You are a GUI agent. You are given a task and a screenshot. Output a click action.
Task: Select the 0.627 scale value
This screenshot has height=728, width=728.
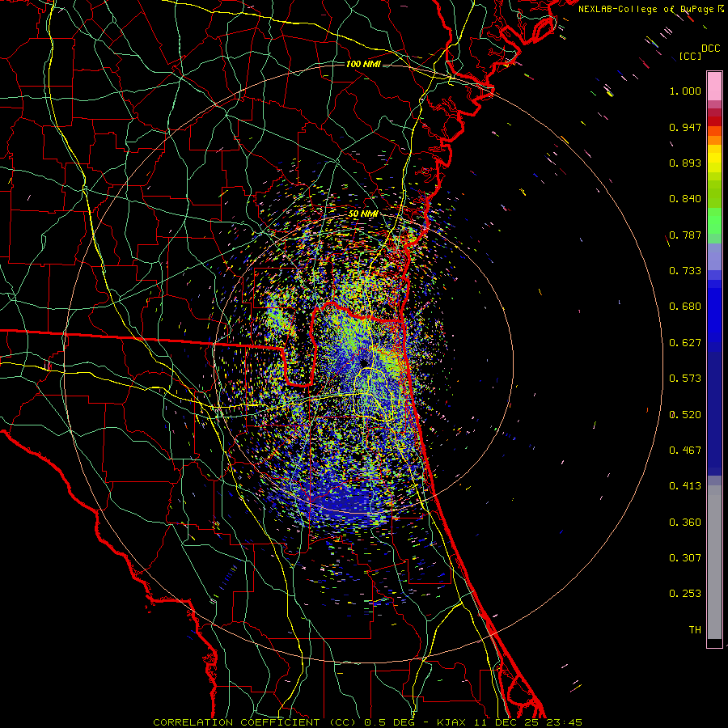[685, 343]
